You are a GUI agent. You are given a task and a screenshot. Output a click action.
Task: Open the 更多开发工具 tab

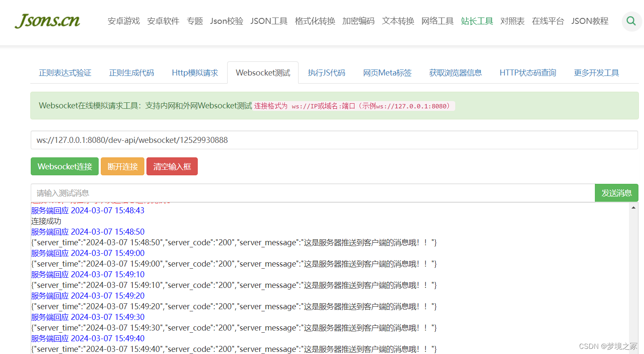coord(597,73)
